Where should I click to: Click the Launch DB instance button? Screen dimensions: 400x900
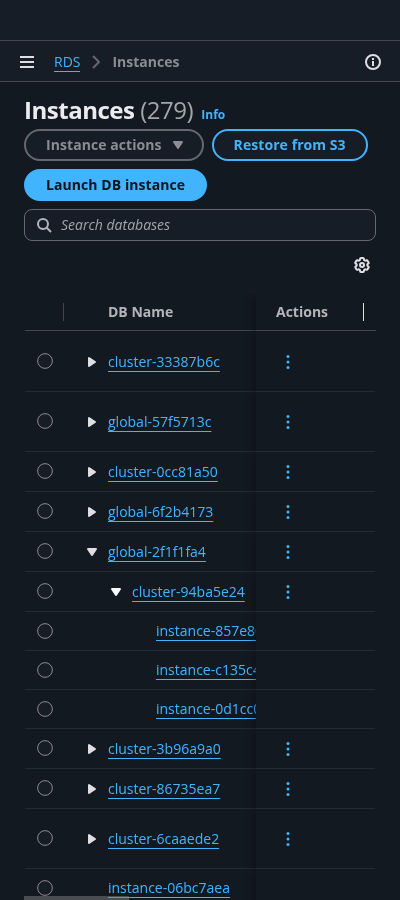pos(115,185)
